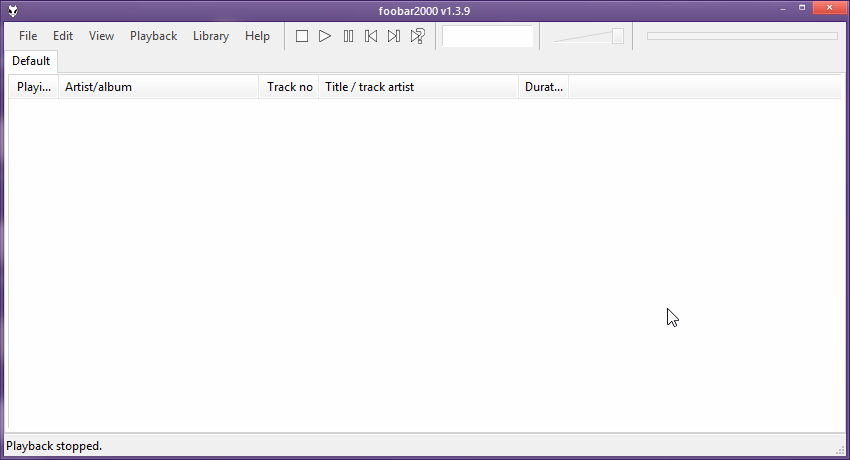Screen dimensions: 850x460
Task: Open the Playback menu
Action: coord(153,36)
